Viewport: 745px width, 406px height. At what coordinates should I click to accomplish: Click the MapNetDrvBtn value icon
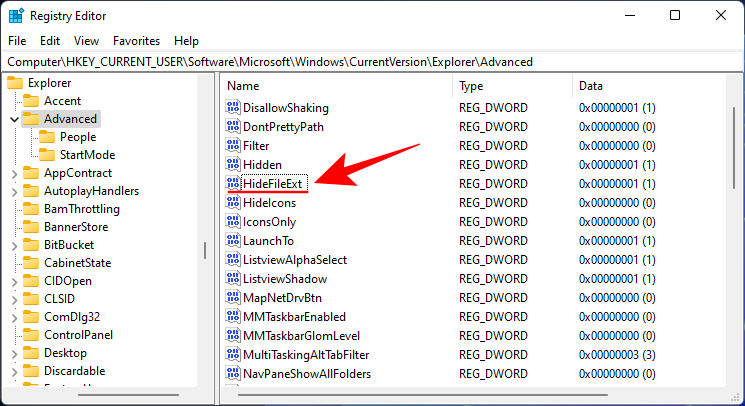pyautogui.click(x=233, y=297)
